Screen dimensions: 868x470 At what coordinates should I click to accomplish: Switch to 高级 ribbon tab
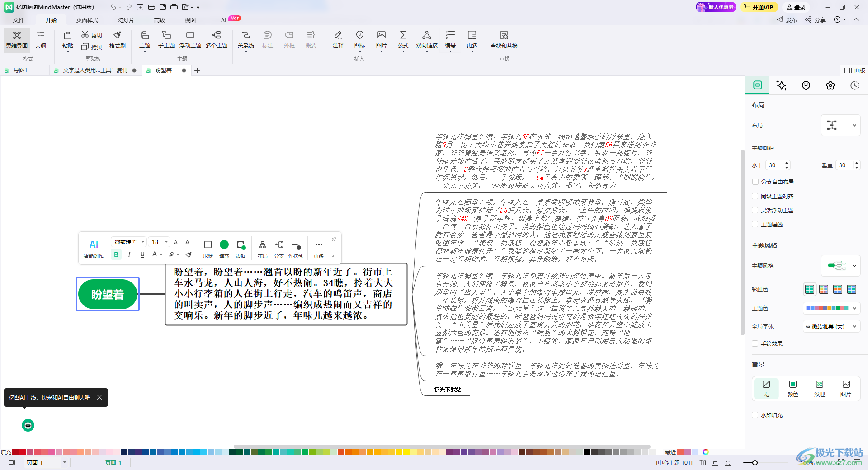click(x=160, y=20)
